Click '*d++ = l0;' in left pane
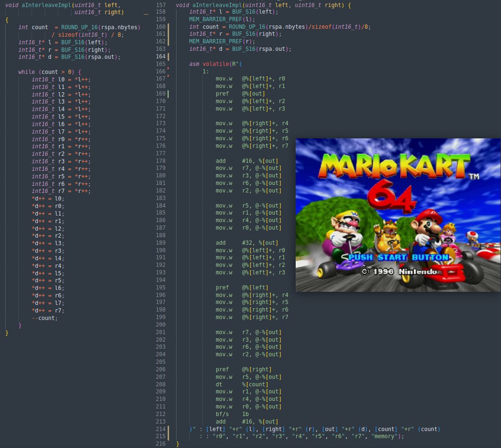501x448 pixels. point(48,199)
